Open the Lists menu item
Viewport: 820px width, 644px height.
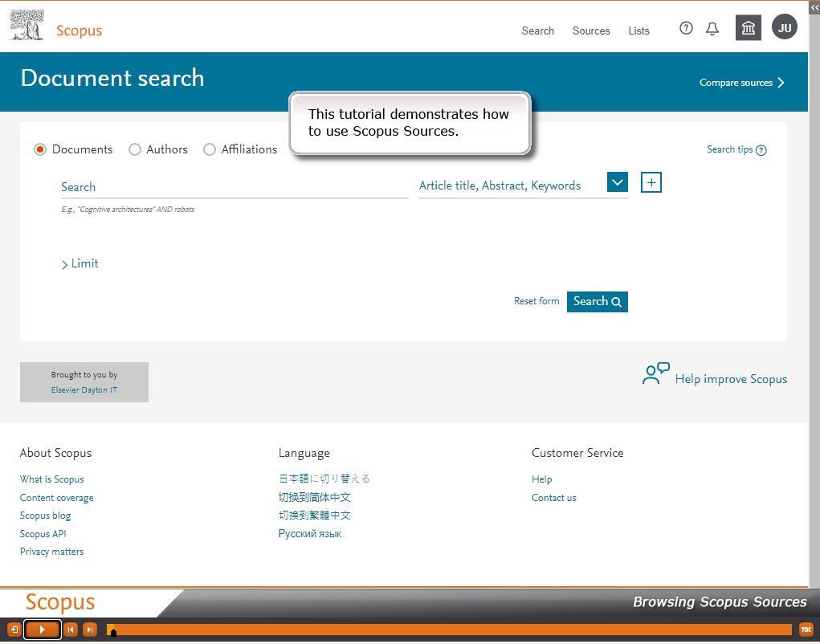[638, 31]
